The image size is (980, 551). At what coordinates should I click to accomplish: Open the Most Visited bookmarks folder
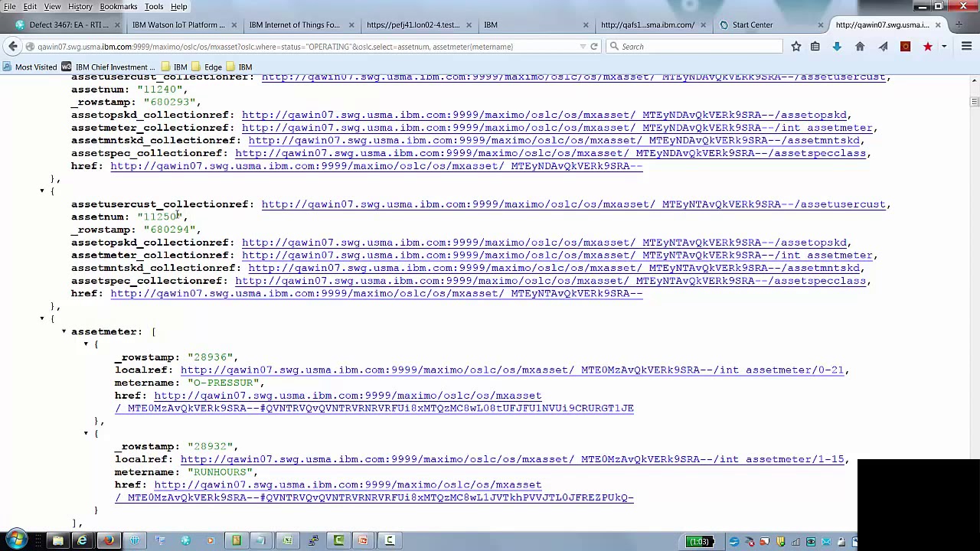(x=30, y=67)
